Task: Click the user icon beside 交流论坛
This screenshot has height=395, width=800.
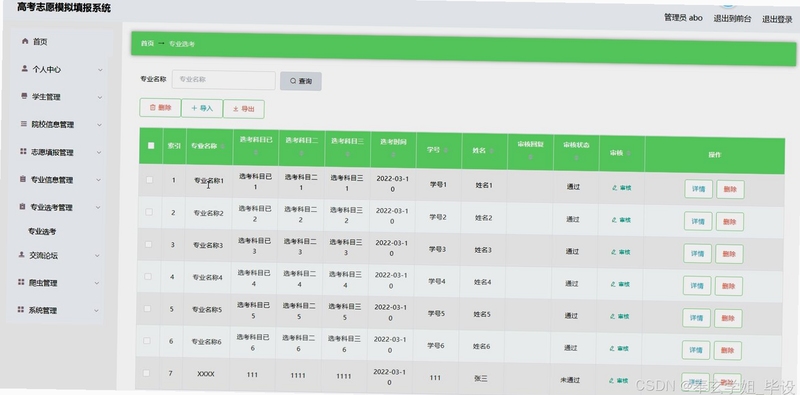Action: click(x=21, y=254)
